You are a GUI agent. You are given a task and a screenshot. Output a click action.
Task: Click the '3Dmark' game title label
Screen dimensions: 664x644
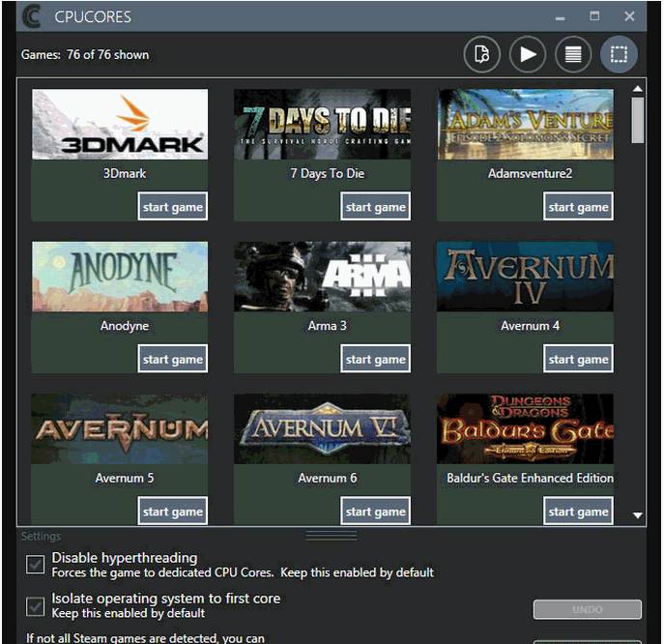click(125, 173)
